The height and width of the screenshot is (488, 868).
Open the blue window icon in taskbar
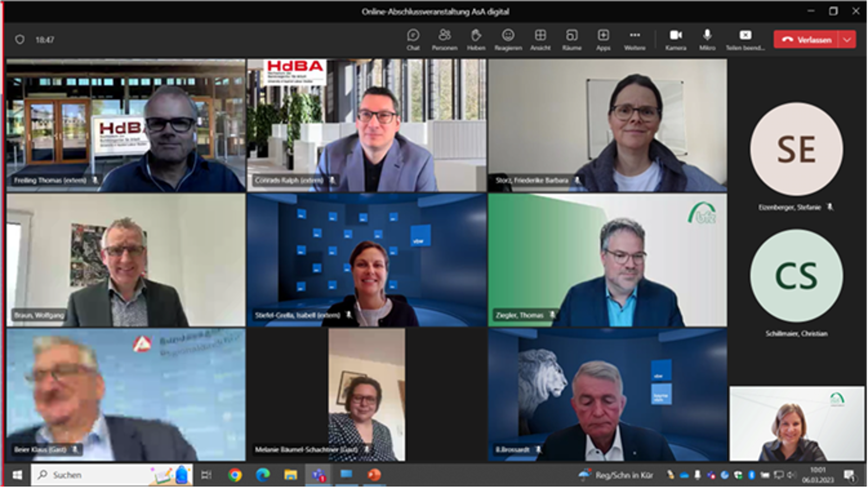click(x=347, y=475)
